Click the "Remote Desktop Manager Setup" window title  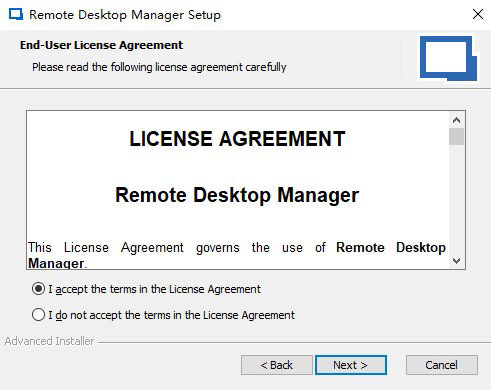125,15
